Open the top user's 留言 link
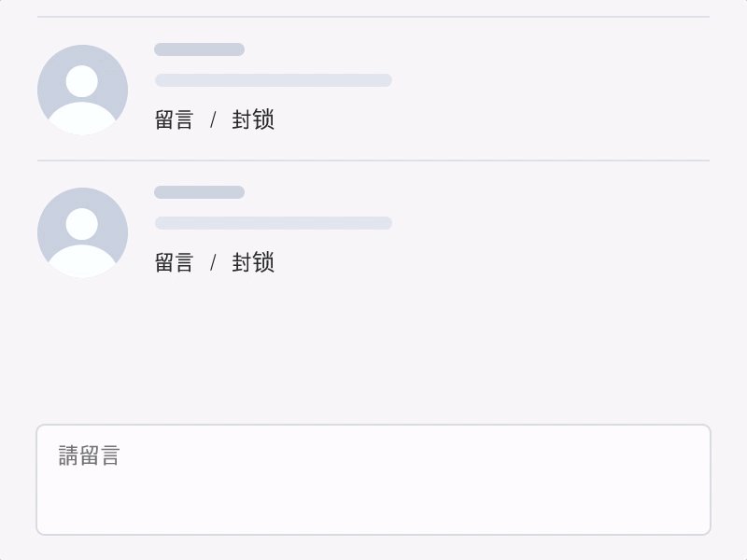Screen dimensions: 747x560 [x=174, y=119]
